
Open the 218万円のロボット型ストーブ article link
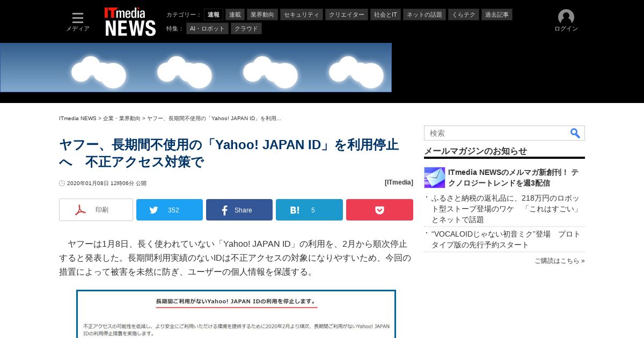pyautogui.click(x=506, y=209)
